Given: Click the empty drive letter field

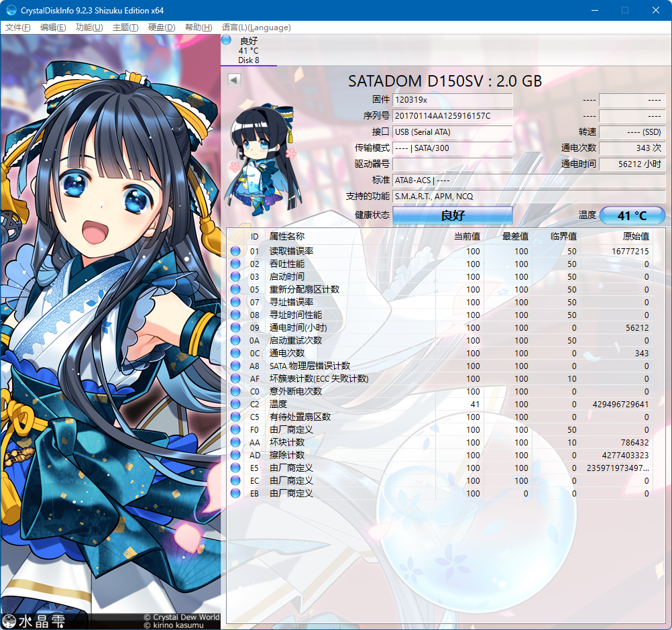Looking at the screenshot, I should click(453, 164).
